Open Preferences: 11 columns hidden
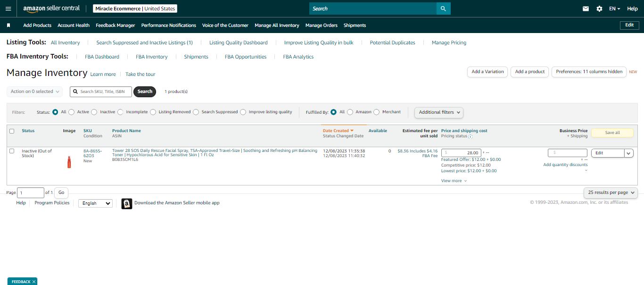This screenshot has height=285, width=644. click(589, 72)
